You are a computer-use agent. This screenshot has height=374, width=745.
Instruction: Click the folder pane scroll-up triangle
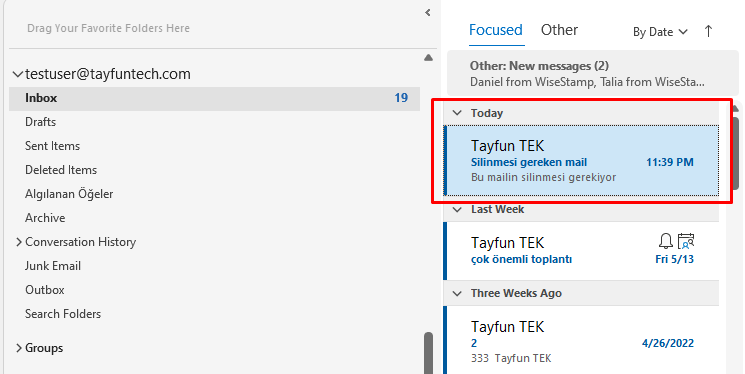pyautogui.click(x=428, y=58)
